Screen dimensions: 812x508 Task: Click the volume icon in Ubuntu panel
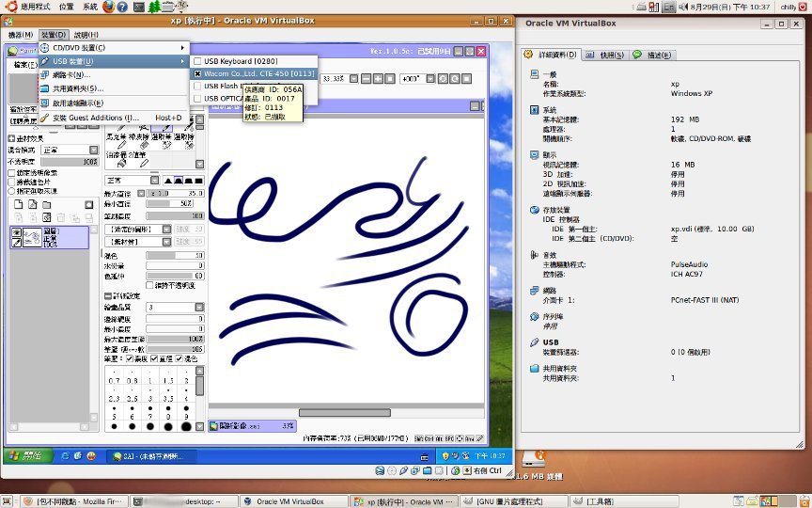click(683, 7)
